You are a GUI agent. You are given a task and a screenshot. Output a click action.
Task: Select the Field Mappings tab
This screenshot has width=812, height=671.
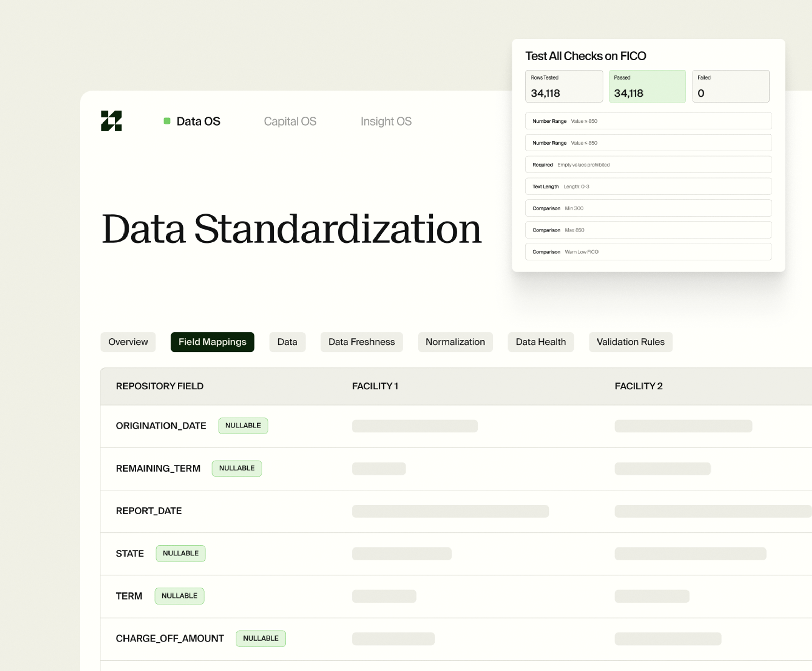coord(212,342)
